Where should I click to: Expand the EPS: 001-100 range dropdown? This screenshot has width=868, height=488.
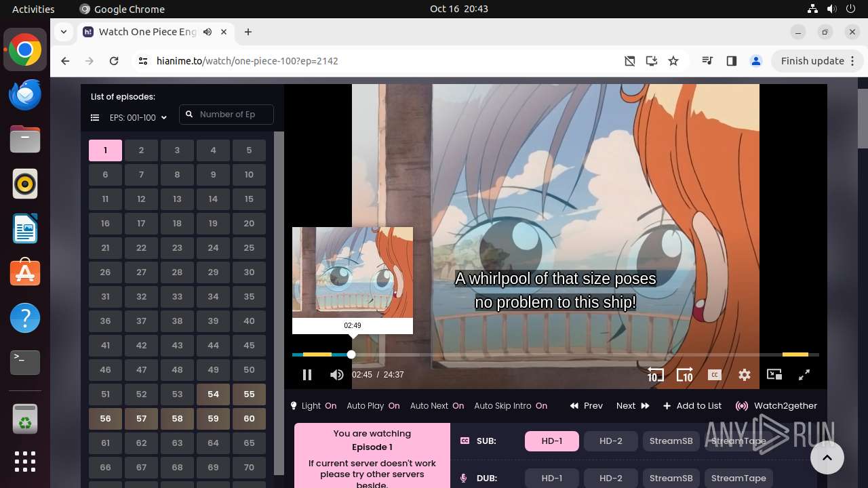click(x=138, y=118)
